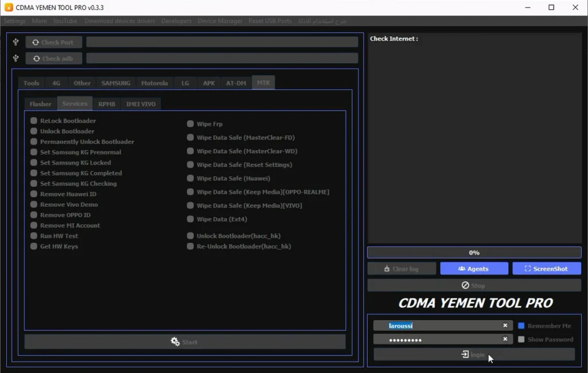The width and height of the screenshot is (588, 373).
Task: Enable the Unlock Bootloader option
Action: click(34, 131)
